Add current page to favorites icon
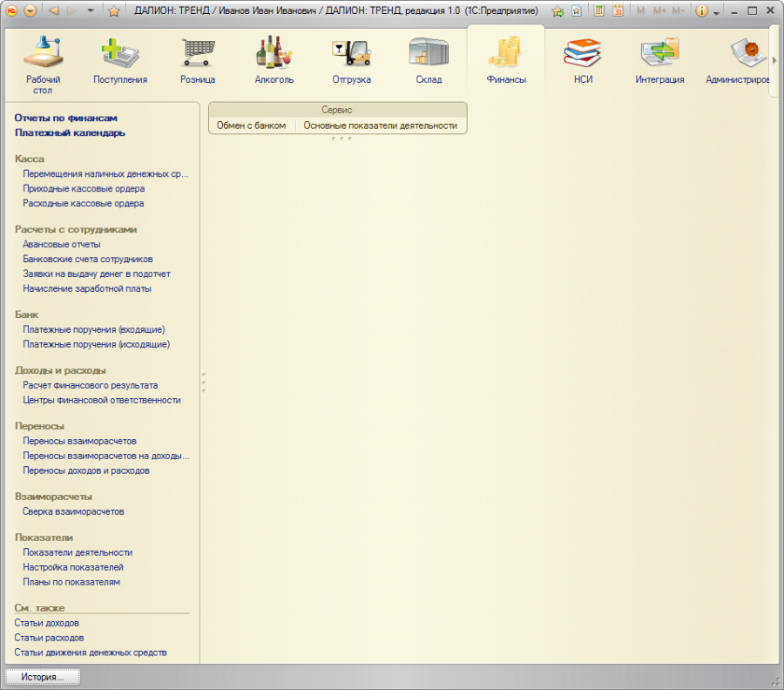This screenshot has height=690, width=784. 558,11
